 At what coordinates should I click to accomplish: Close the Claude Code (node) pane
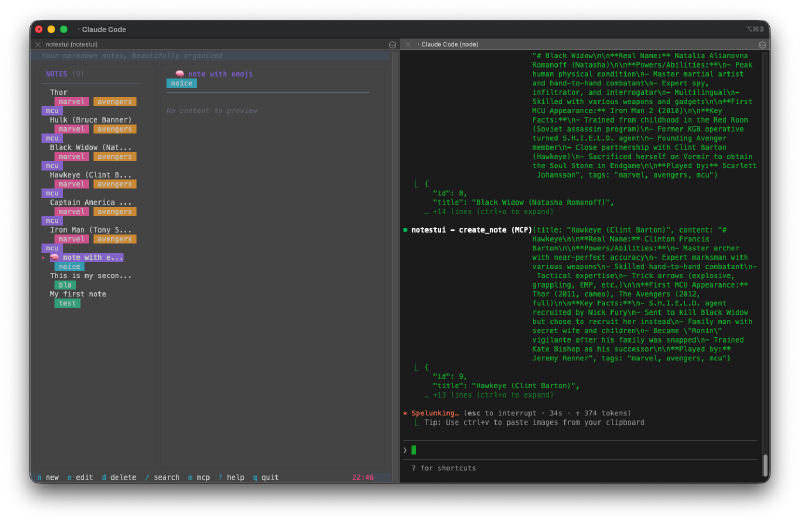(x=407, y=44)
